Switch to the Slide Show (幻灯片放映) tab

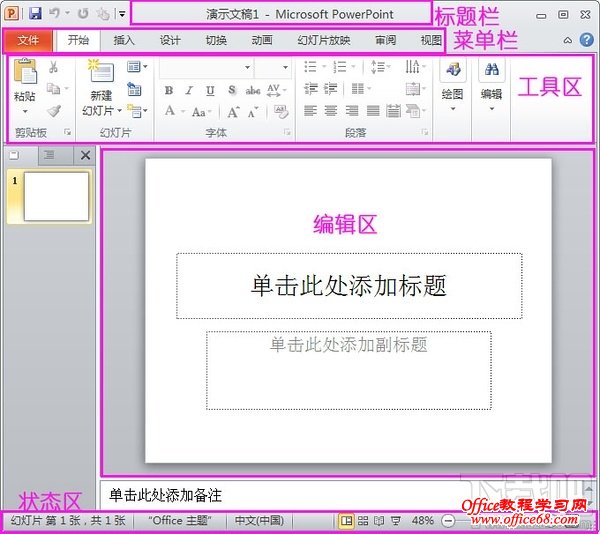[324, 40]
